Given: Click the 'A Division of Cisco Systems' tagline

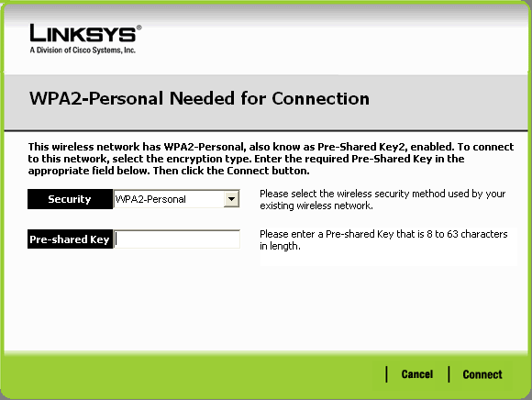Looking at the screenshot, I should tap(83, 50).
